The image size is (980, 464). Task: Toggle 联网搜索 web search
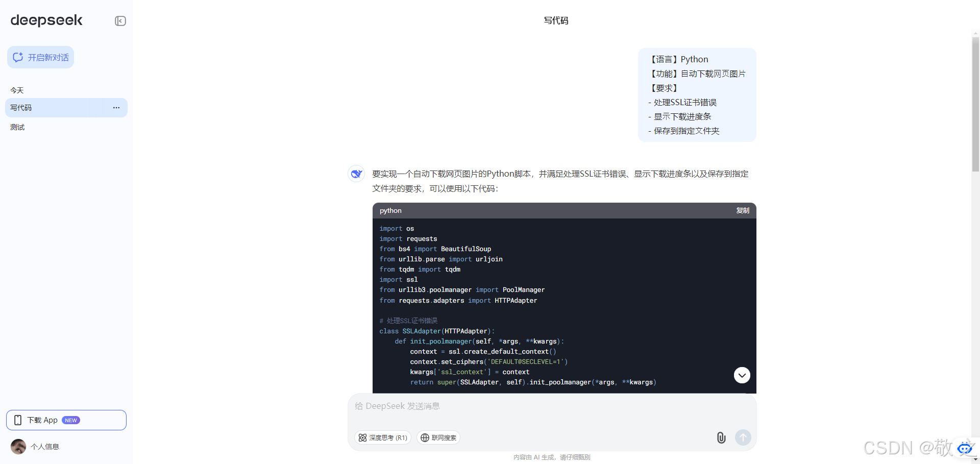(x=438, y=437)
